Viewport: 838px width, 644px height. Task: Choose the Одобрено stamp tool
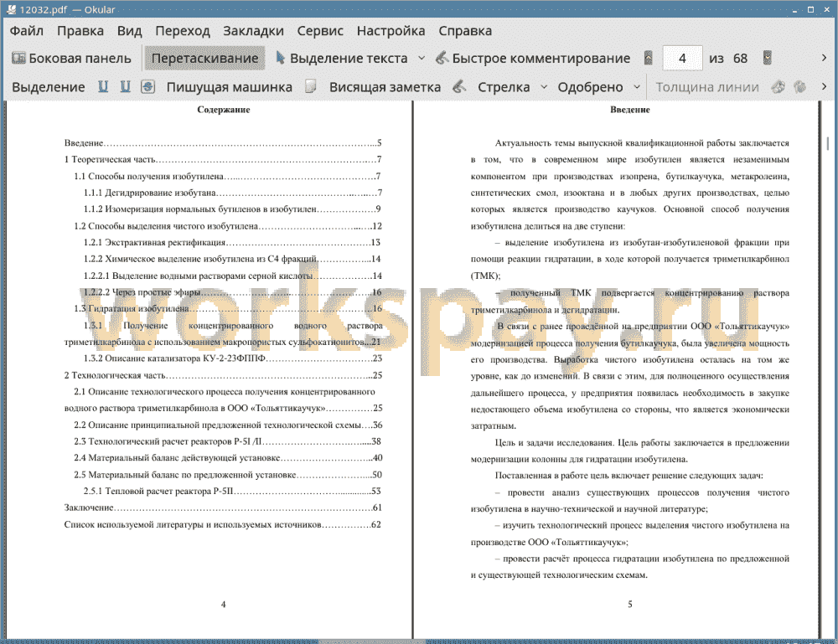point(590,87)
